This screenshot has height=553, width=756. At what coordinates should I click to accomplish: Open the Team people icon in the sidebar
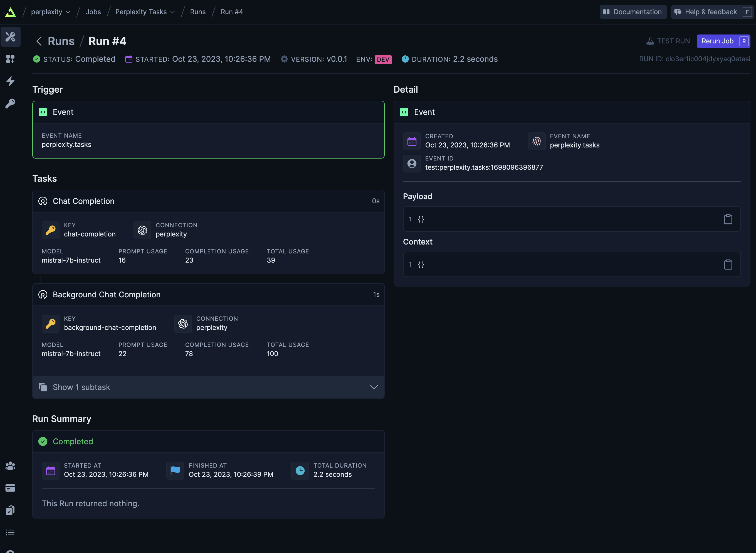[10, 466]
